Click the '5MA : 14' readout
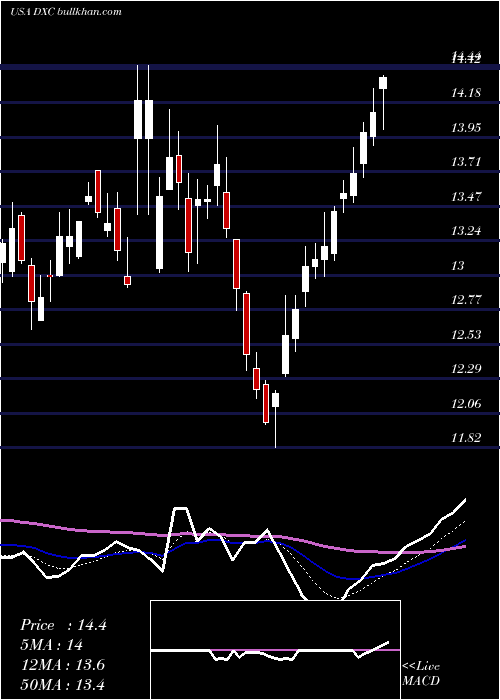This screenshot has width=500, height=700. point(51,645)
